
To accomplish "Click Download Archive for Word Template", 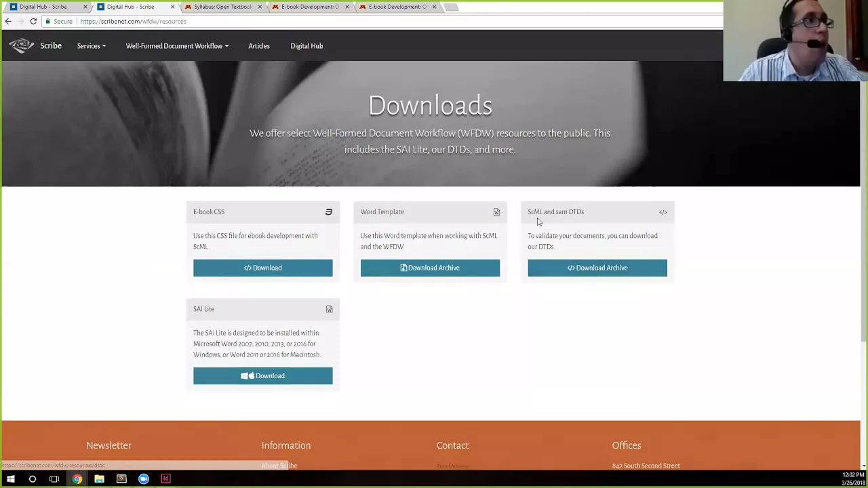I will click(x=430, y=268).
